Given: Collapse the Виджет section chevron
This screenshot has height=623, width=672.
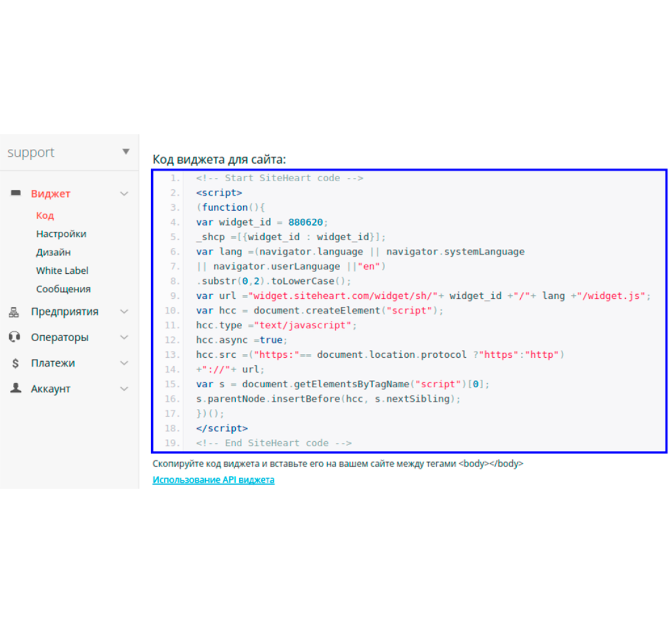Looking at the screenshot, I should click(125, 193).
